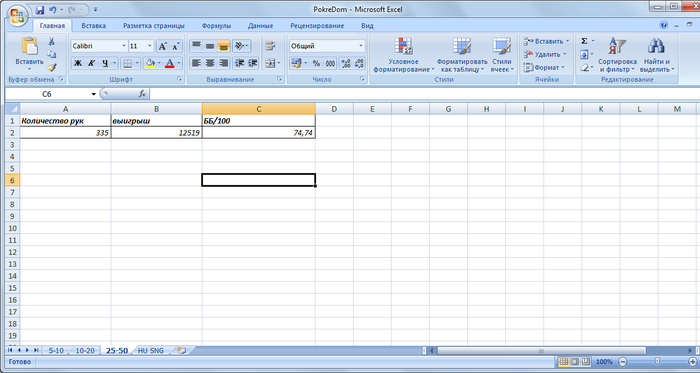Image resolution: width=700 pixels, height=373 pixels.
Task: Open text orientation options
Action: pyautogui.click(x=242, y=46)
